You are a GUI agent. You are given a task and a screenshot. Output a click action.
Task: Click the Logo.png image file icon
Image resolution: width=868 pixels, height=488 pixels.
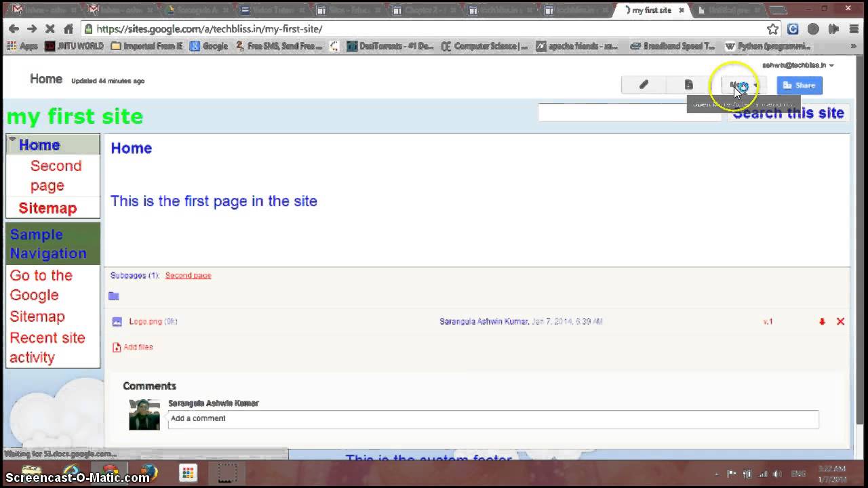[117, 322]
